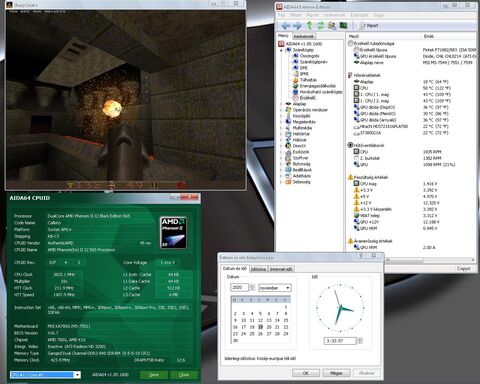Open the Eszközök menu in the menu bar
This screenshot has height=384, width=480.
(x=359, y=15)
